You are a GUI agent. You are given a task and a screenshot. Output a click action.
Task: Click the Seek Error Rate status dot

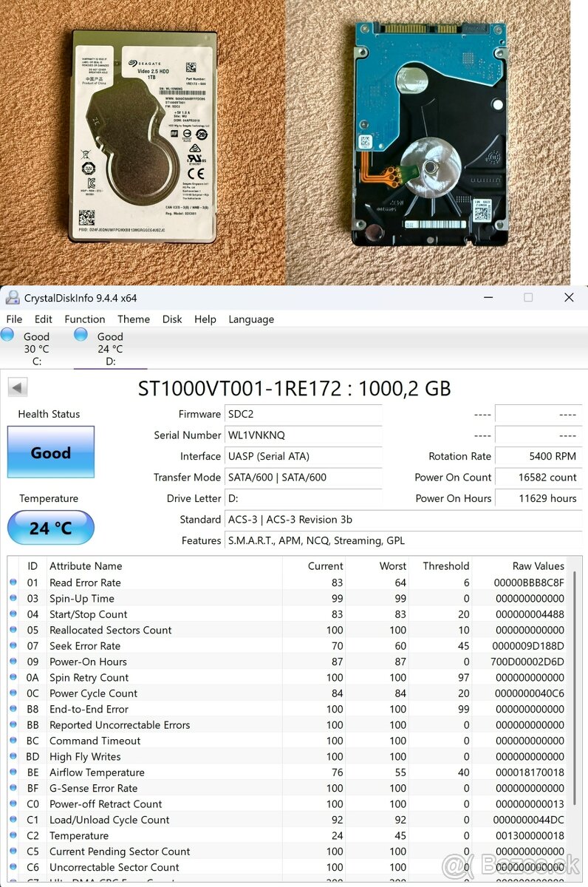[13, 646]
